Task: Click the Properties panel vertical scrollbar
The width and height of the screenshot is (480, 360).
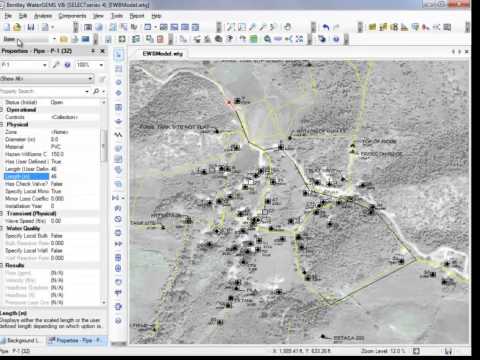Action: pyautogui.click(x=104, y=147)
